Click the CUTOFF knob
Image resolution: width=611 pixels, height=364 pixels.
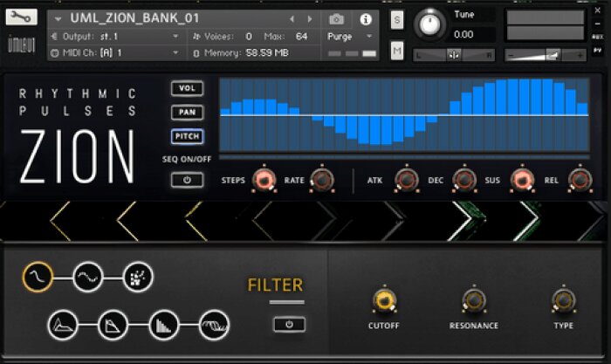(384, 301)
